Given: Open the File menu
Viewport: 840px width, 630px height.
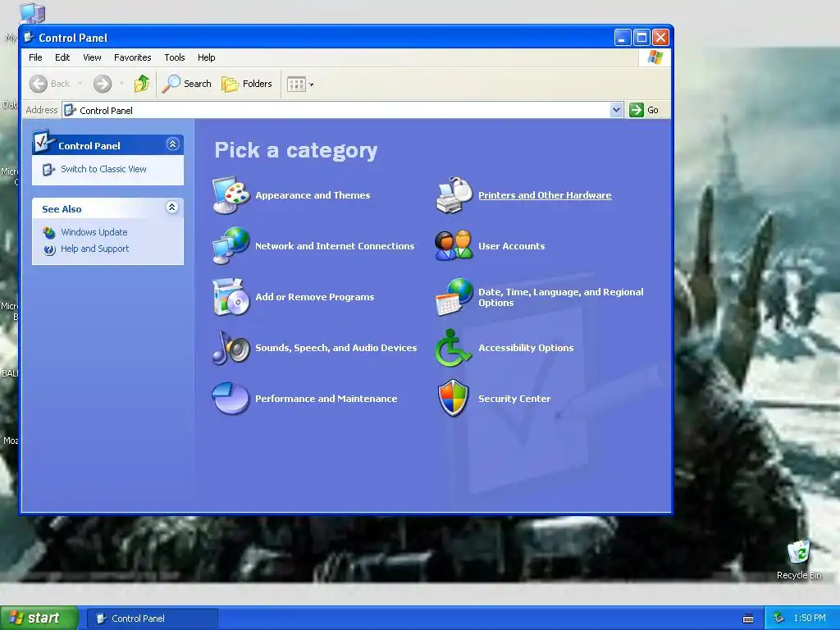Looking at the screenshot, I should pyautogui.click(x=35, y=57).
